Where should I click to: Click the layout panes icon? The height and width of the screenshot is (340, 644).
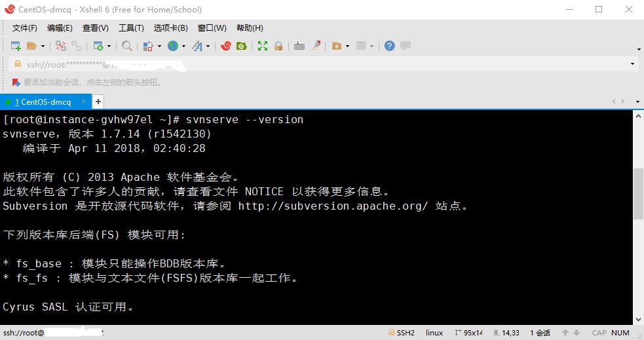(361, 46)
